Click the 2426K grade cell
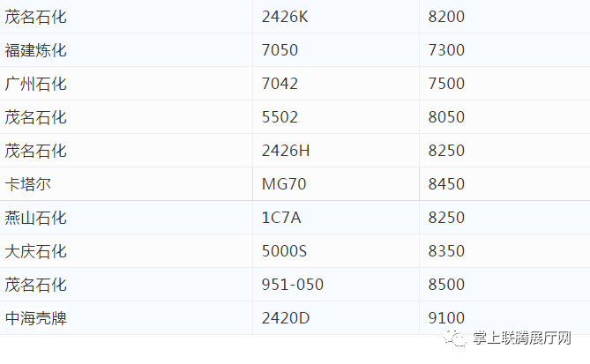The width and height of the screenshot is (590, 364). [336, 17]
